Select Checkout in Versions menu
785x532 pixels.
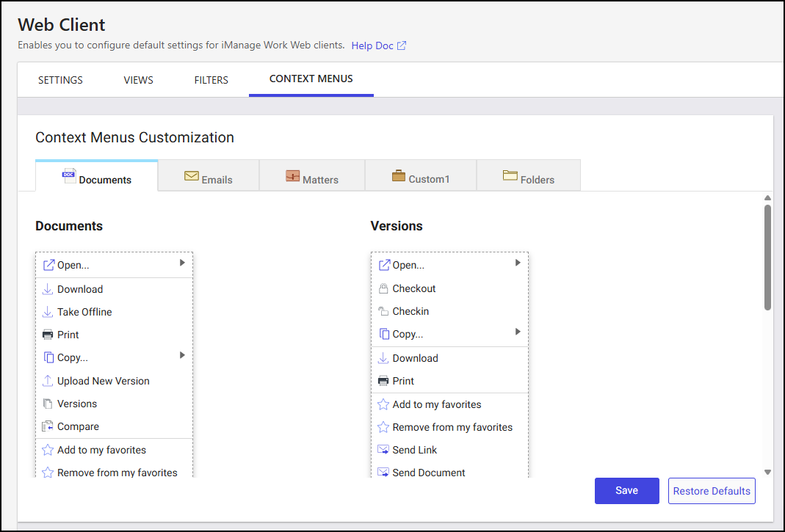pos(449,288)
